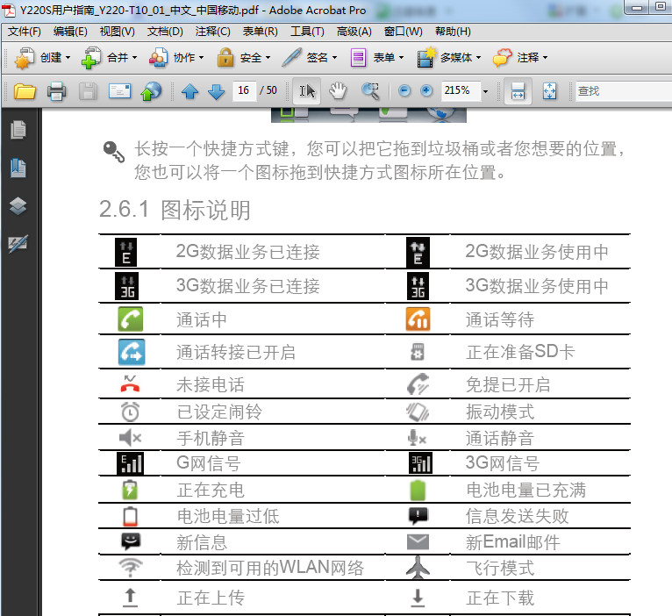Expand the 注释 toolbar dropdown
This screenshot has height=616, width=672.
tap(545, 57)
